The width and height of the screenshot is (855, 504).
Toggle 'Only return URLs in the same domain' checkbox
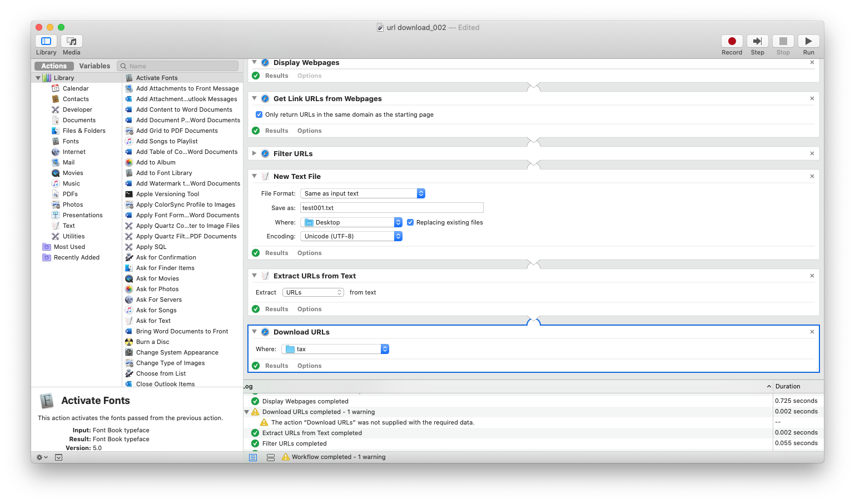pyautogui.click(x=259, y=114)
